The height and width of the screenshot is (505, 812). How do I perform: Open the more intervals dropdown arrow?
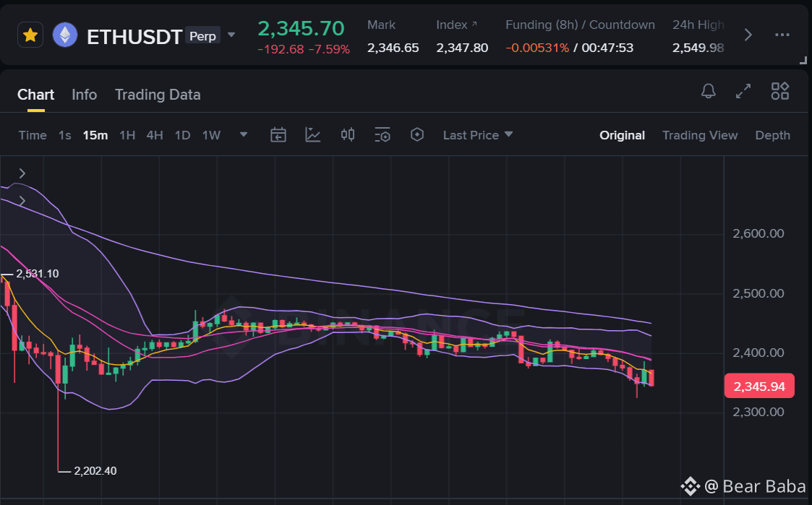click(x=244, y=134)
